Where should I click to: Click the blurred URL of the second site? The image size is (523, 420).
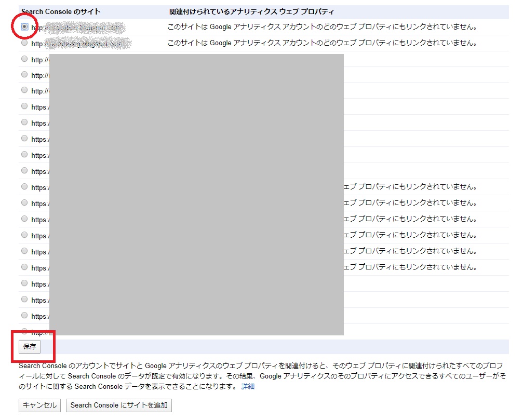(81, 44)
